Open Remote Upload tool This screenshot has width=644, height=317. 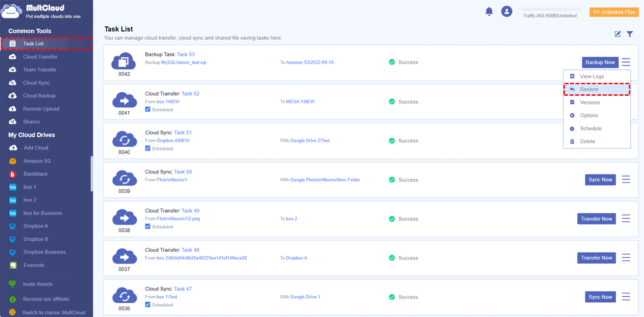point(41,109)
